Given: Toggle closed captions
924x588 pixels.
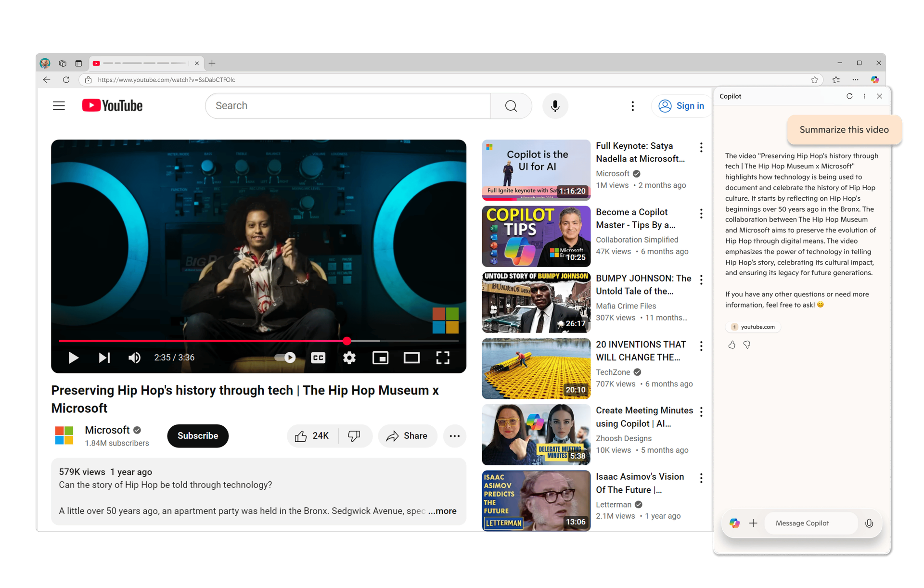Looking at the screenshot, I should [318, 358].
